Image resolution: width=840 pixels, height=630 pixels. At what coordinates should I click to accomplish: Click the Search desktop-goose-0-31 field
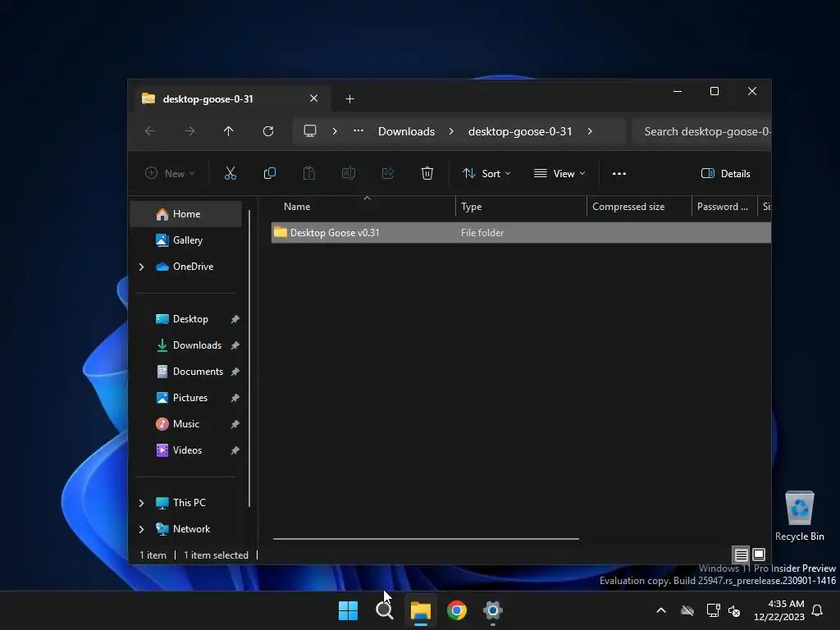pos(702,131)
